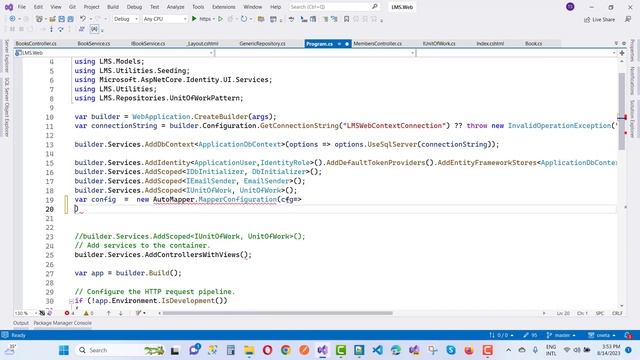
Task: Click the CRLF line ending indicator
Action: [617, 313]
